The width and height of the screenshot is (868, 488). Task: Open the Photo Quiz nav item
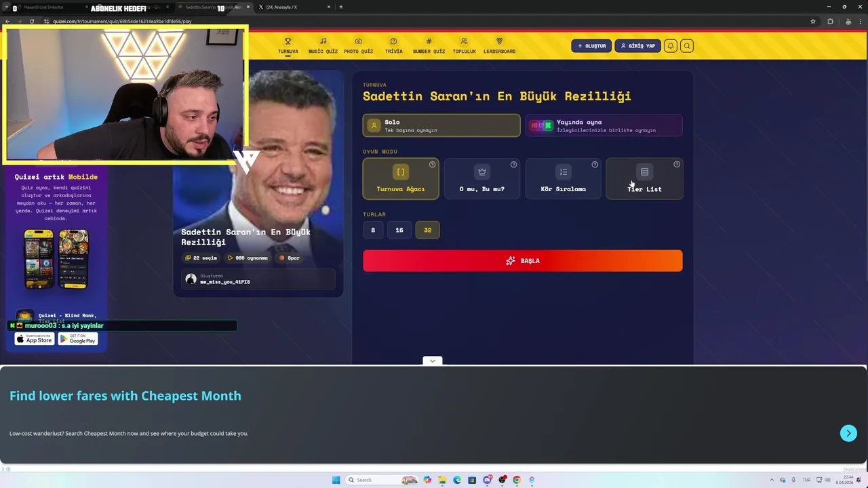(358, 45)
